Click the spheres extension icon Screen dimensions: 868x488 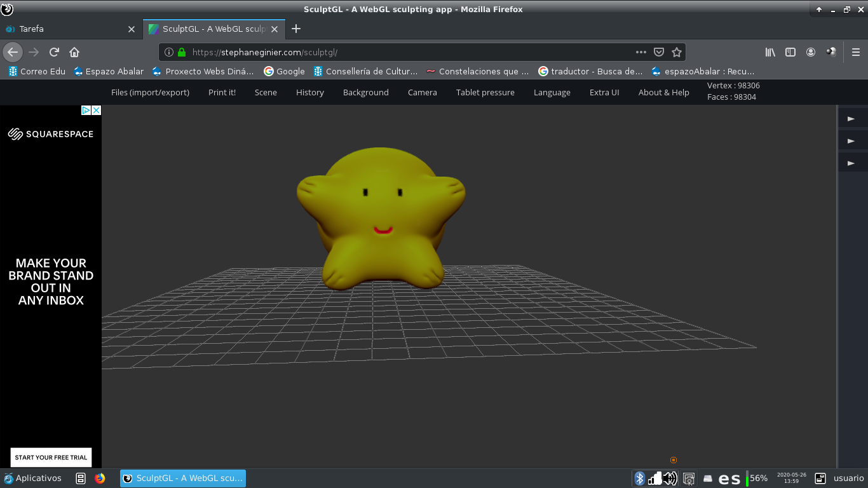tap(831, 52)
